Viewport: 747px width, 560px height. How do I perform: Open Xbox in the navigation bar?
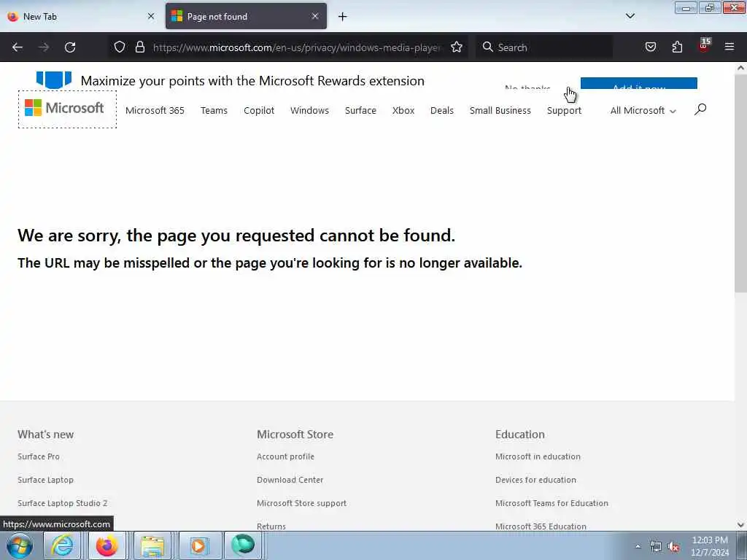(x=403, y=111)
